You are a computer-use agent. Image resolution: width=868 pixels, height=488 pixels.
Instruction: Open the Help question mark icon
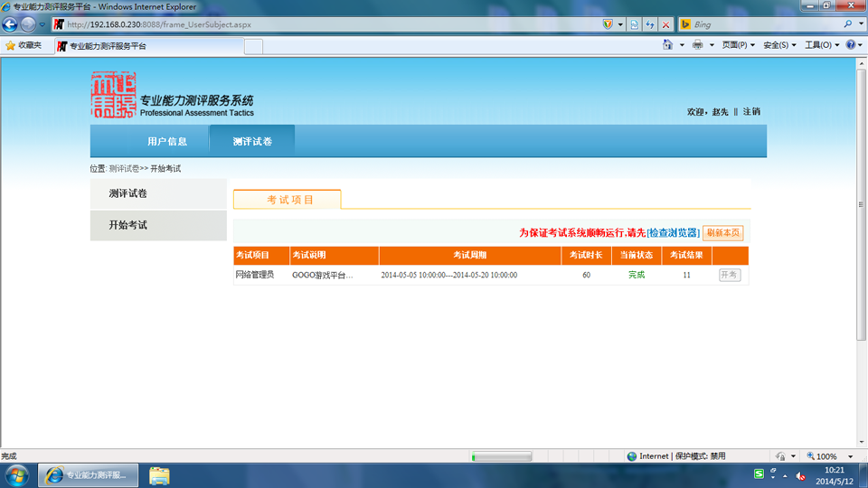[x=851, y=45]
